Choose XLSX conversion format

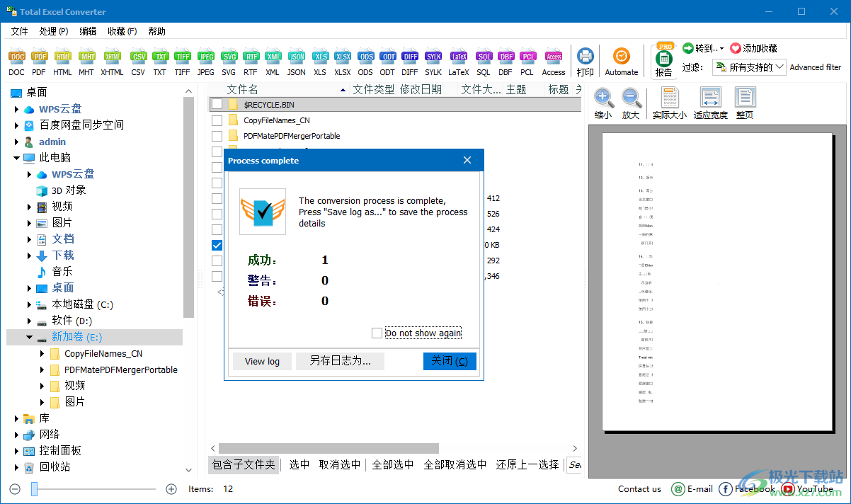click(343, 62)
